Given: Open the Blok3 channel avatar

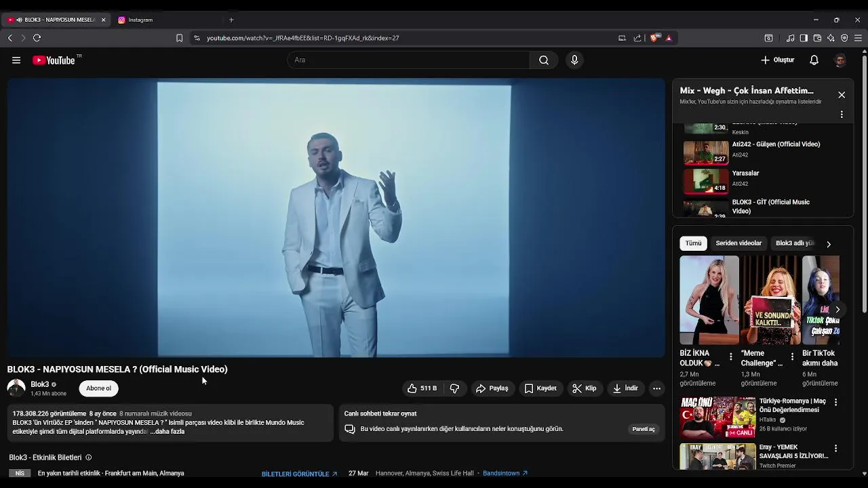Looking at the screenshot, I should click(16, 388).
